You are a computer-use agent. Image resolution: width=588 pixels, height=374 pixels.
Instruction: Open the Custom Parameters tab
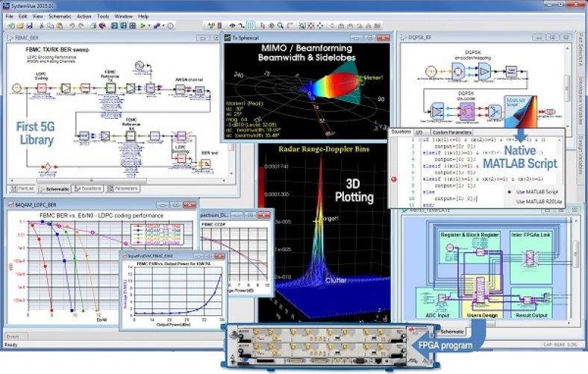click(x=451, y=132)
